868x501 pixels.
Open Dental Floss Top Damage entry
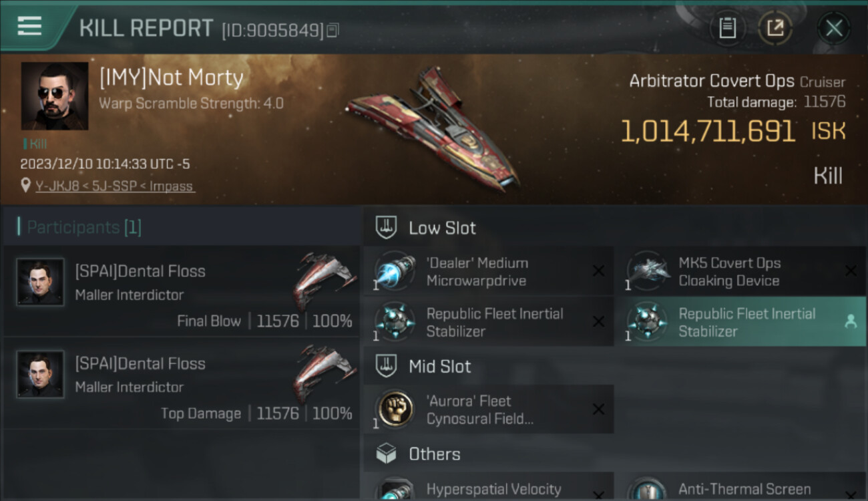coord(182,383)
